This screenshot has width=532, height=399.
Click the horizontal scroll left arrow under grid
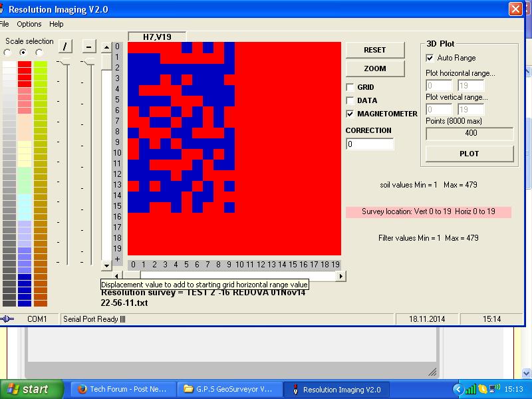pyautogui.click(x=117, y=276)
